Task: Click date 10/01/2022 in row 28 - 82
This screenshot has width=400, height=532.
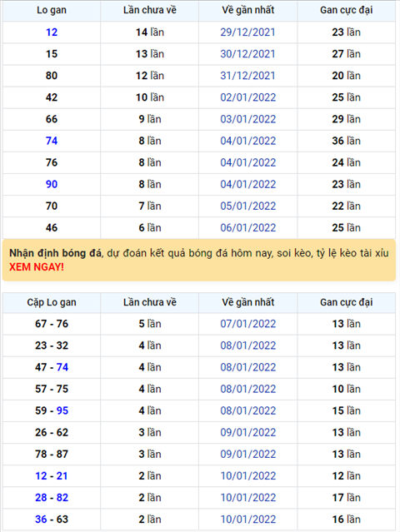Action: click(x=247, y=497)
